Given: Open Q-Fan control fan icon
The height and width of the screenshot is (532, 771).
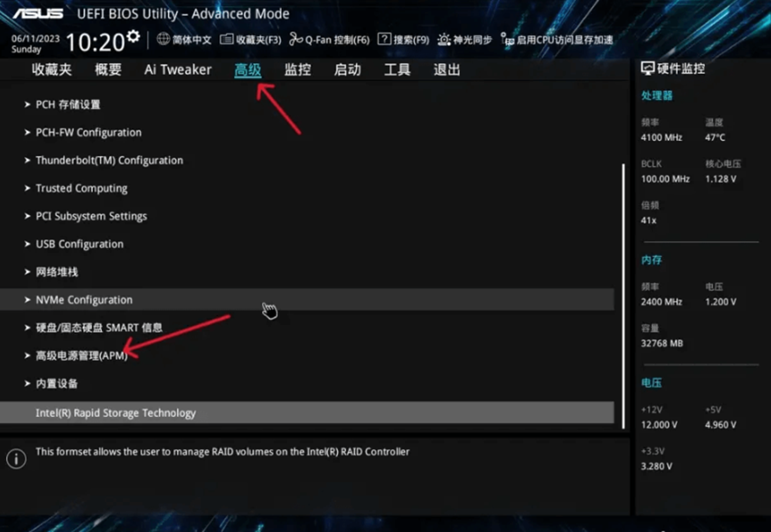Looking at the screenshot, I should coord(296,39).
